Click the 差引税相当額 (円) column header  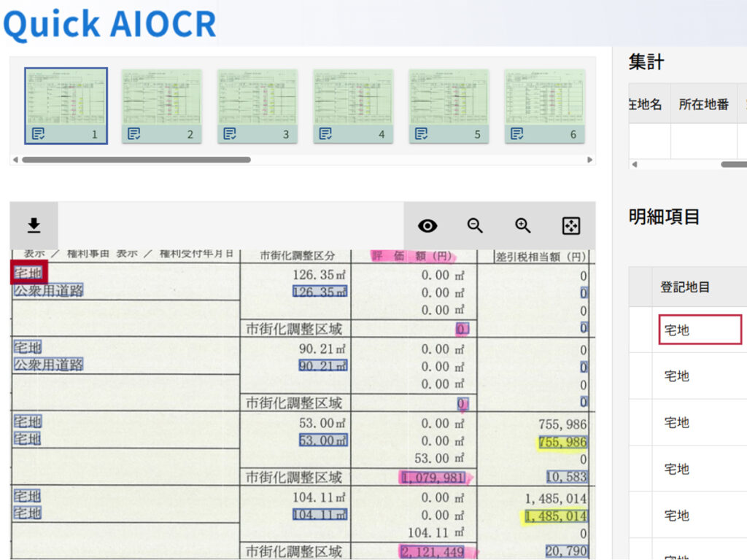pyautogui.click(x=541, y=257)
